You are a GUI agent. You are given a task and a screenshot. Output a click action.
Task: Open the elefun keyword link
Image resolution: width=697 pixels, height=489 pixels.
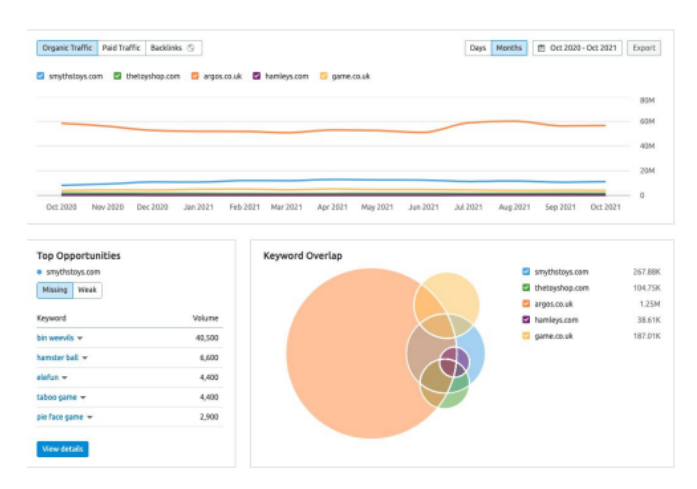point(48,377)
